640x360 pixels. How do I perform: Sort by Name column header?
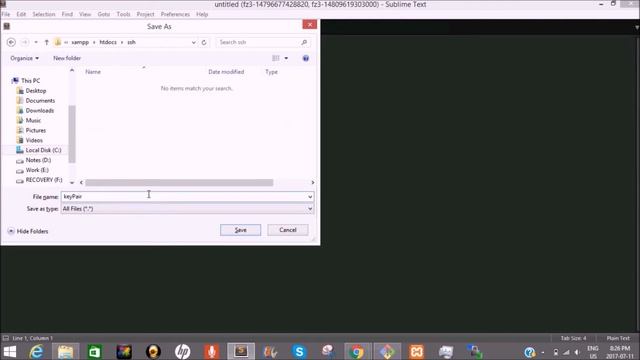click(x=93, y=72)
